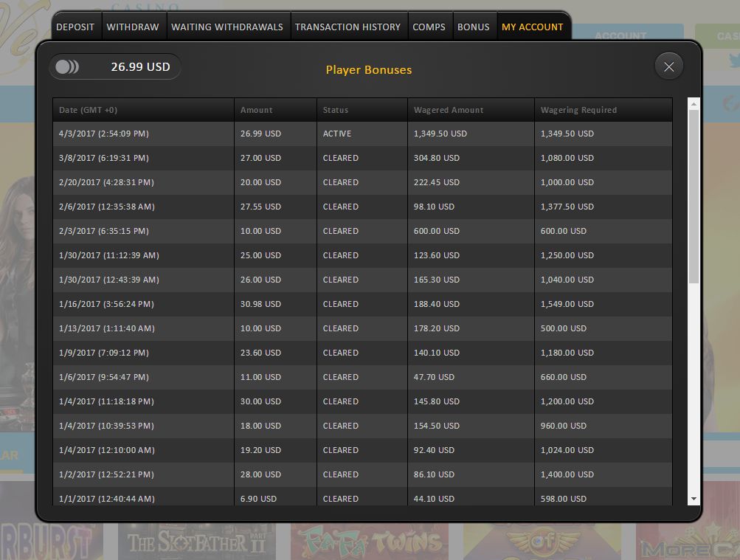Click the coins balance icon
Screen dimensions: 740x560
[67, 67]
